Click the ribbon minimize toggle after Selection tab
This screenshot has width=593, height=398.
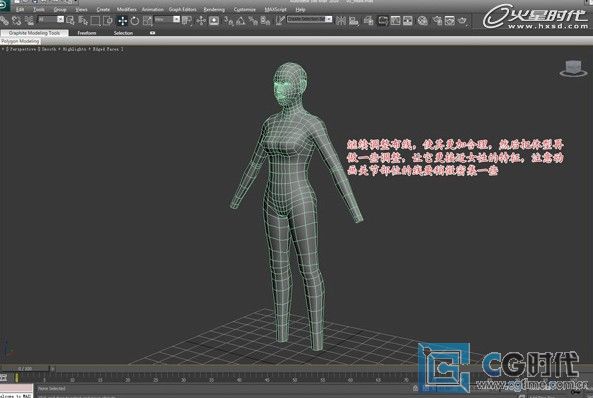pos(152,33)
